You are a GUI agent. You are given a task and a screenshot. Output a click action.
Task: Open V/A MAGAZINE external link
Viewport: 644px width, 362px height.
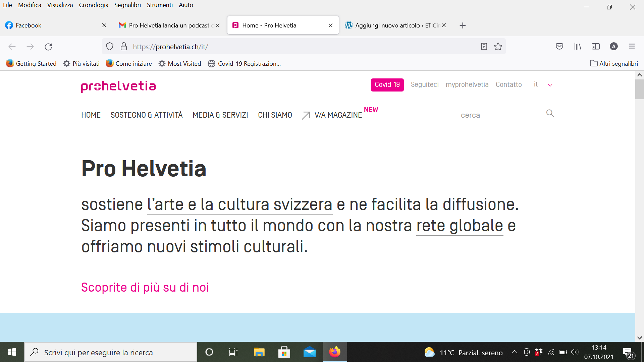332,115
